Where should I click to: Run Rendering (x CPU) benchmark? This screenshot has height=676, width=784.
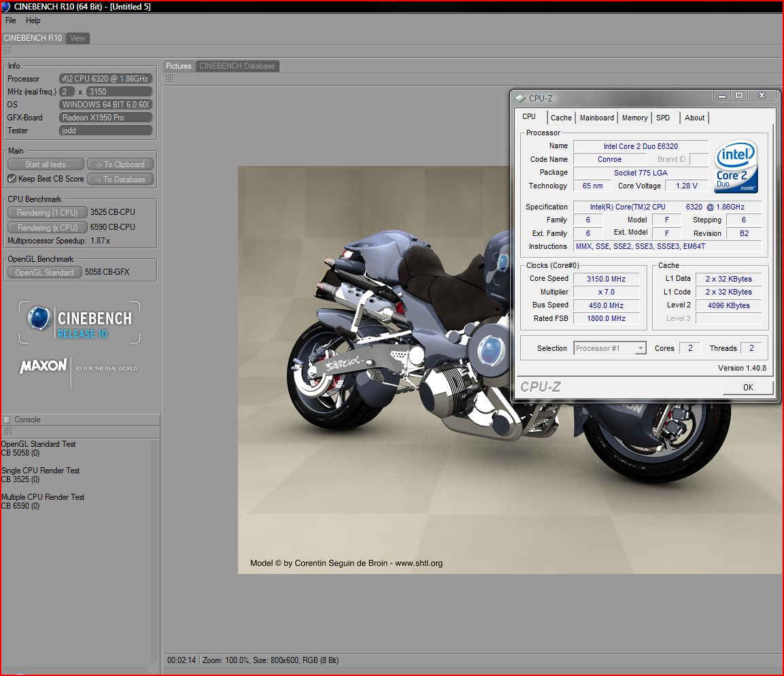47,228
